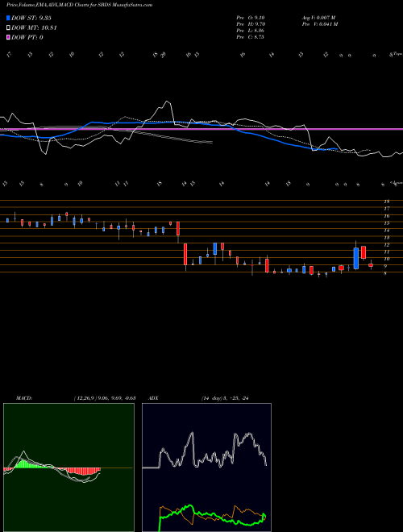This screenshot has height=532, width=403.
Task: Select the 'DOW MT: 10.81' label
Action: click(34, 28)
